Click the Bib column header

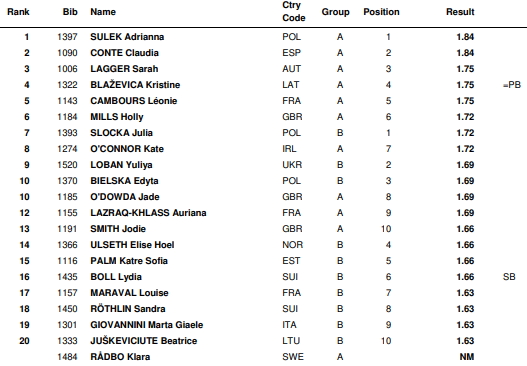[x=70, y=12]
